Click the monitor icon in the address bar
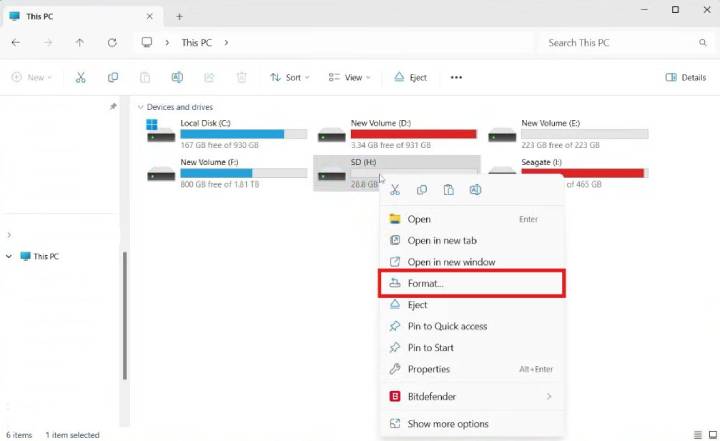Image resolution: width=720 pixels, height=441 pixels. click(146, 42)
